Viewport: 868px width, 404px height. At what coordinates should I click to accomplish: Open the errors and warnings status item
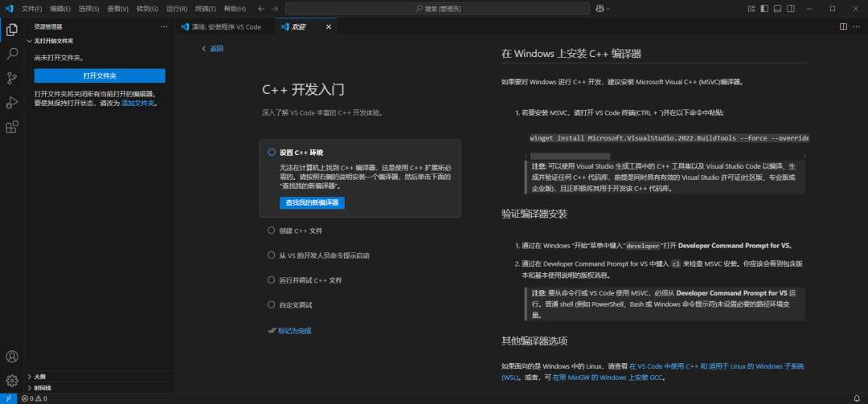35,398
